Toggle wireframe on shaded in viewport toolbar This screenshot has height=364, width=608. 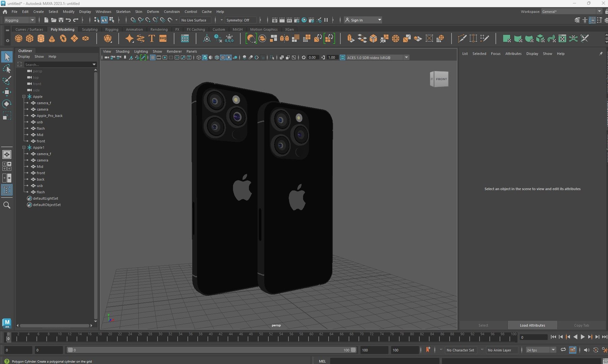(x=217, y=58)
